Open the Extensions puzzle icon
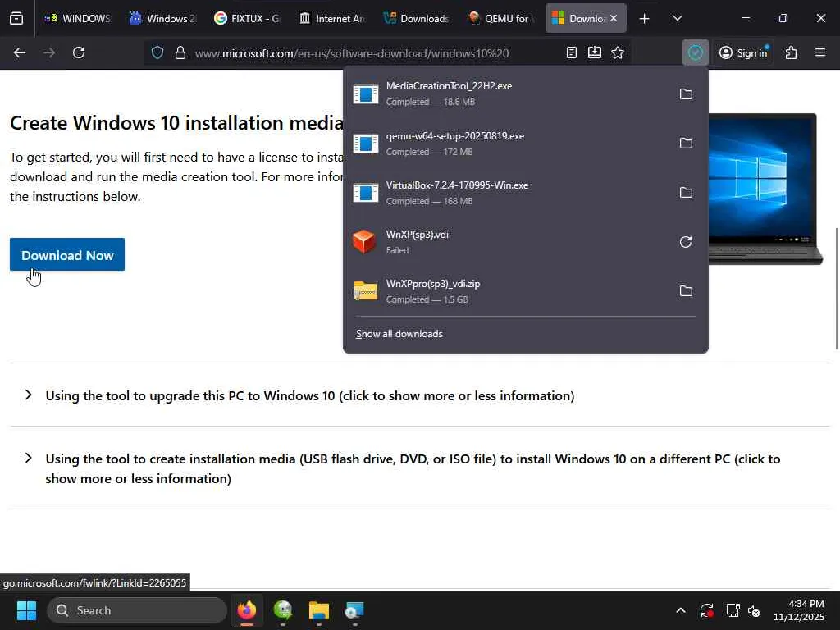 click(792, 52)
